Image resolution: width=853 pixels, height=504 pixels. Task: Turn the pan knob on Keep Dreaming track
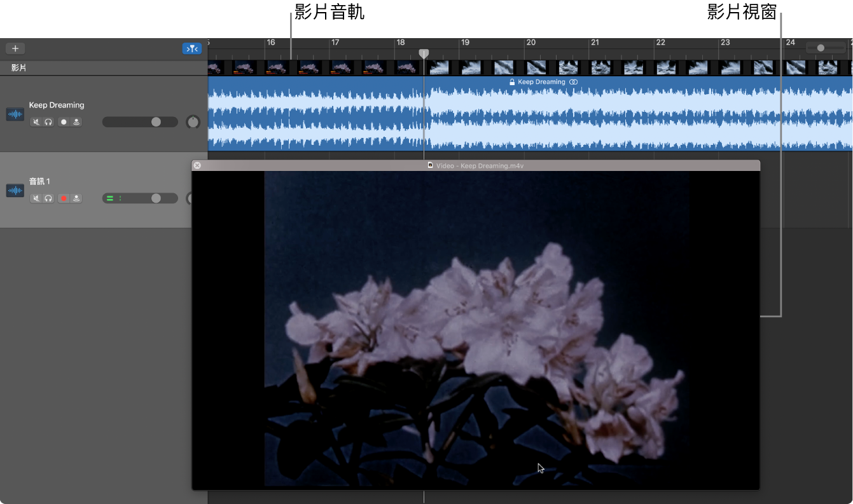193,121
